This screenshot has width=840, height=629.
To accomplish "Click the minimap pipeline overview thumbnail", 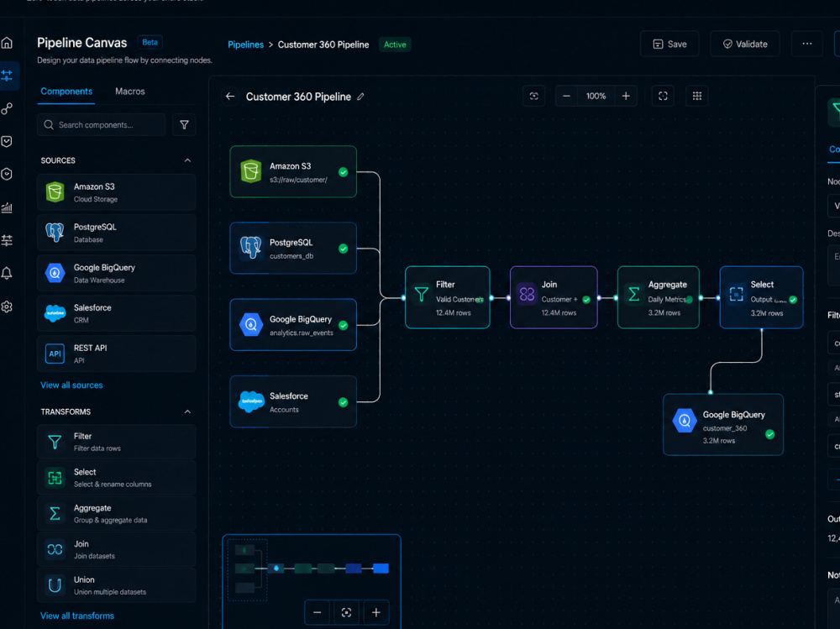I will click(x=312, y=569).
